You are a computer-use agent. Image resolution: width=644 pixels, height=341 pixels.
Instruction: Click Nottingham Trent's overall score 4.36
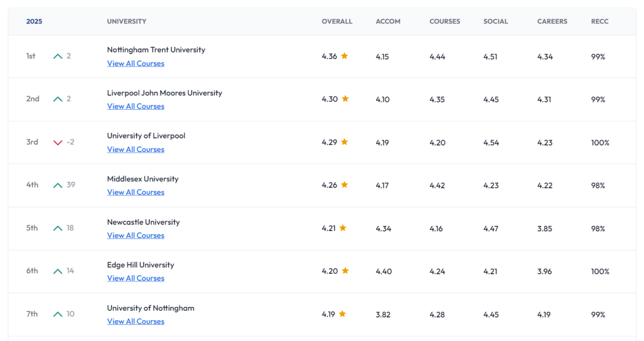[329, 56]
